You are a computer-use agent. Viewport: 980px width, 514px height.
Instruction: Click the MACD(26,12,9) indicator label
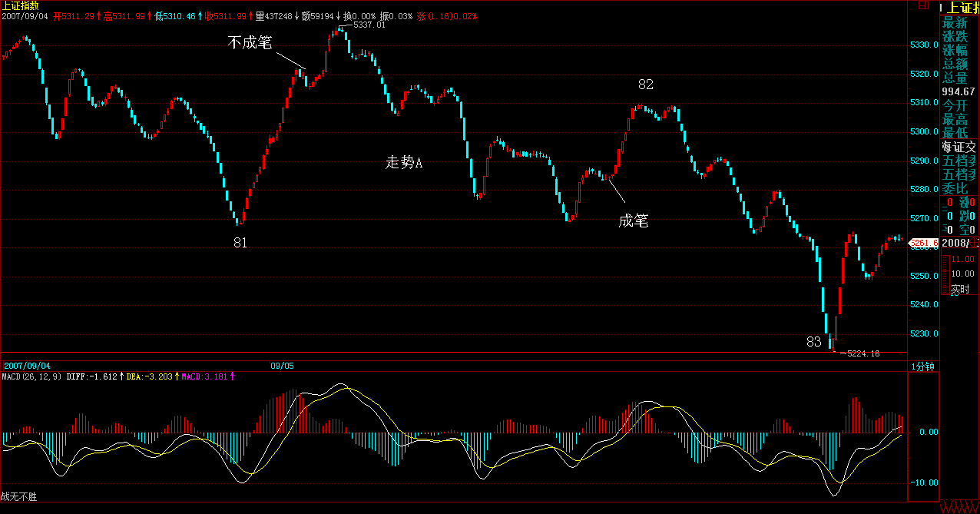31,376
